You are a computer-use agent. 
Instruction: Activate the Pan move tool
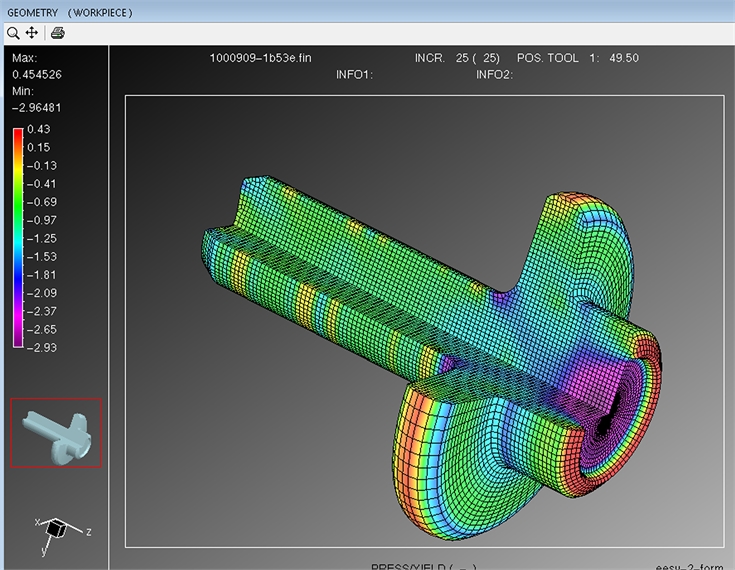(31, 32)
